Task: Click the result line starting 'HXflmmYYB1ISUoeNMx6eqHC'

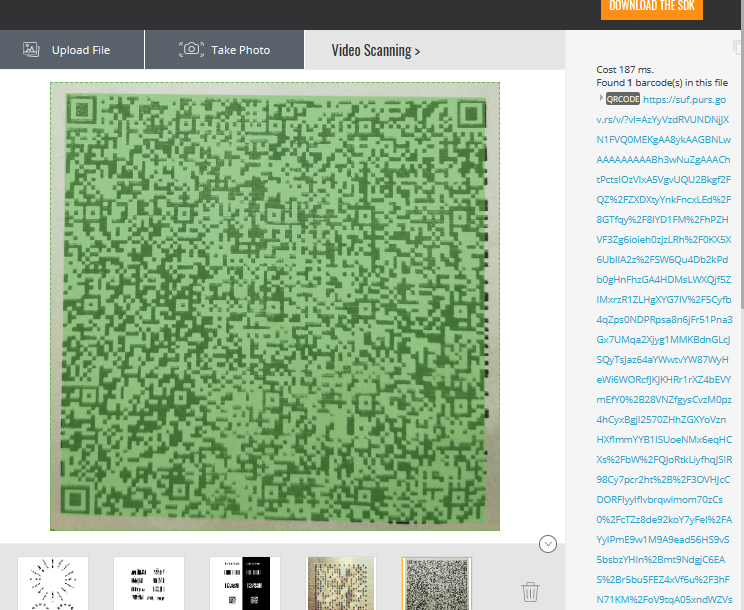Action: (x=664, y=439)
